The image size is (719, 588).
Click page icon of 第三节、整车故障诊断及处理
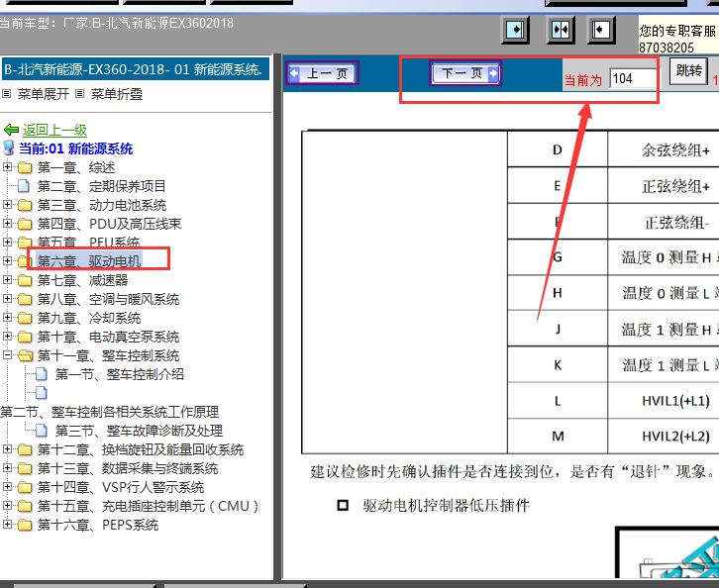coord(42,431)
